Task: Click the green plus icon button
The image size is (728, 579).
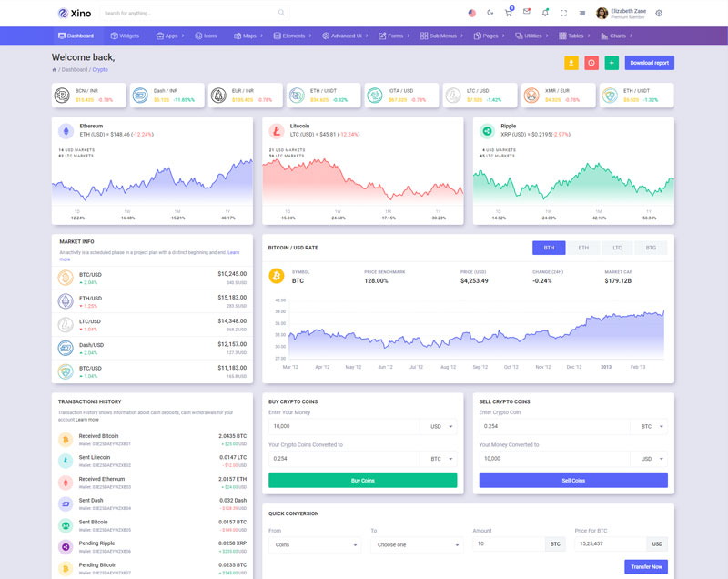Action: click(612, 63)
